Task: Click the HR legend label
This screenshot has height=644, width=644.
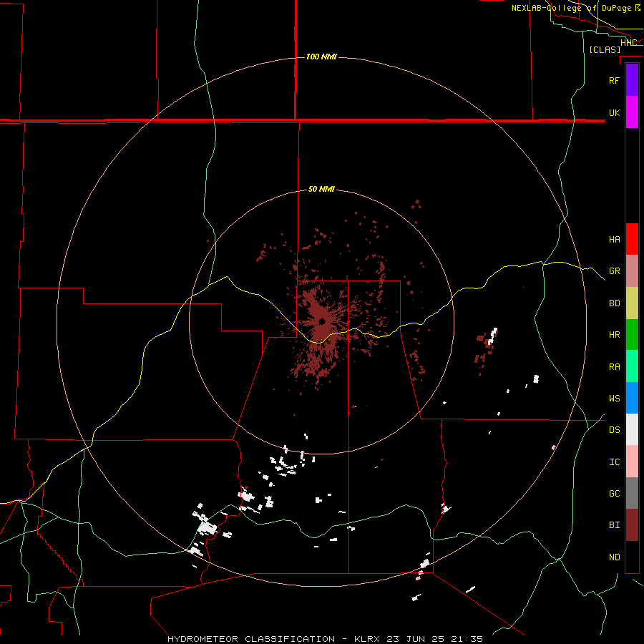Action: (614, 335)
